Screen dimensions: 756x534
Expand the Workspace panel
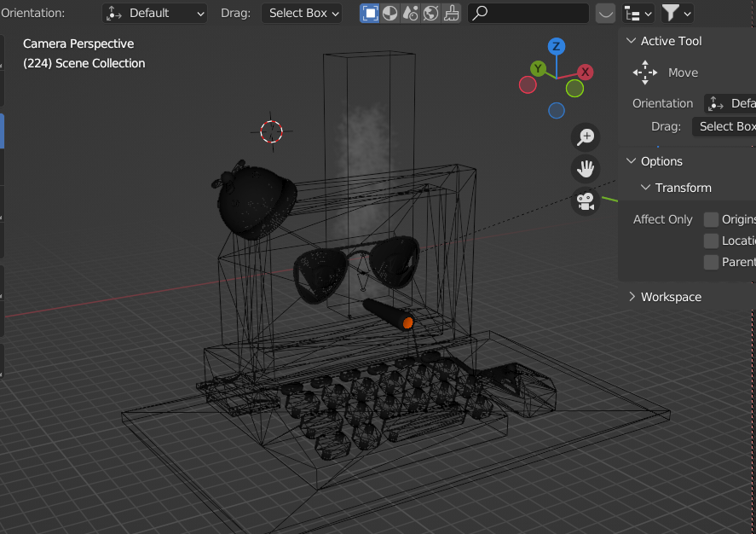[632, 297]
